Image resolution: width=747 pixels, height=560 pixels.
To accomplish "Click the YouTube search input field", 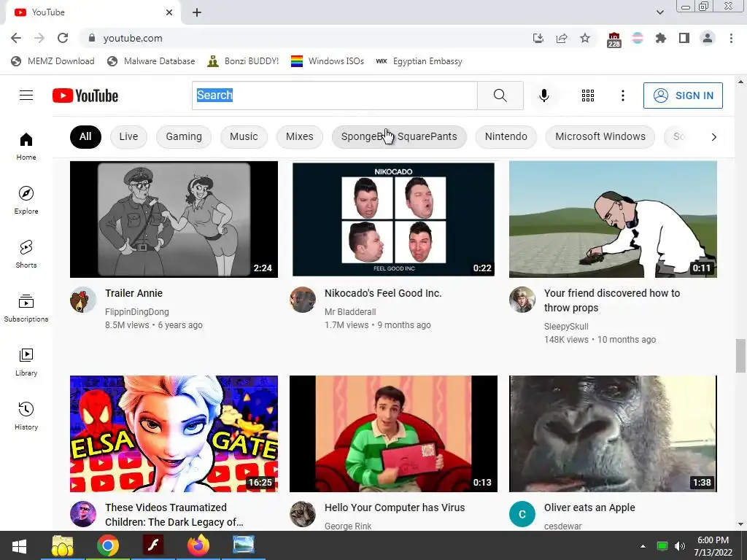I will tap(334, 96).
